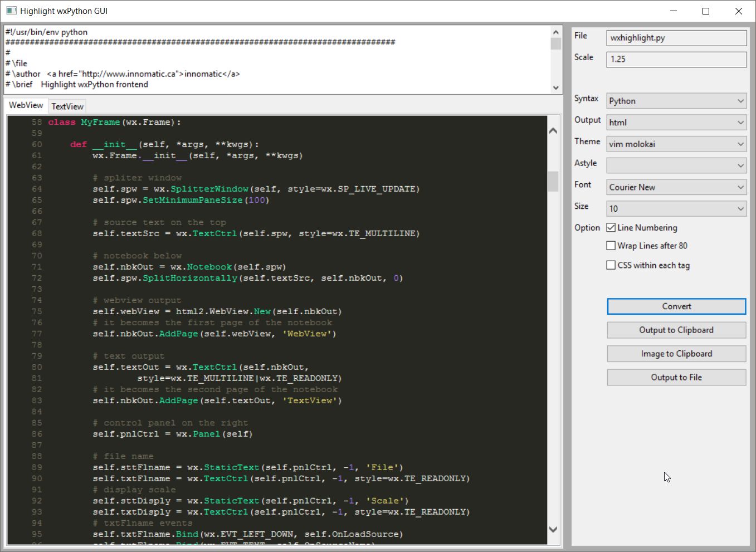Viewport: 756px width, 552px height.
Task: Click the scroll-down arrow on the code view
Action: click(x=553, y=529)
